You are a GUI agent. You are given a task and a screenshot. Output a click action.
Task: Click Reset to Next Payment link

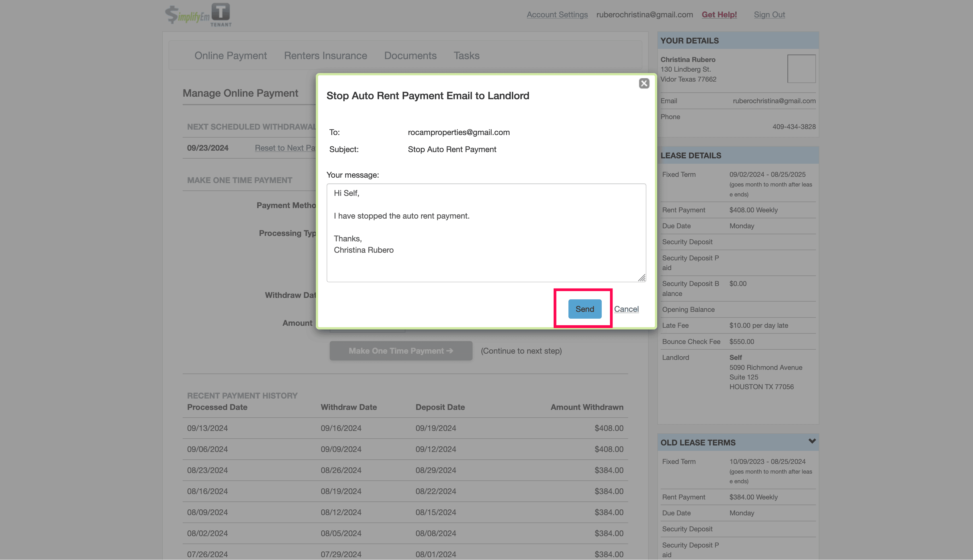285,148
